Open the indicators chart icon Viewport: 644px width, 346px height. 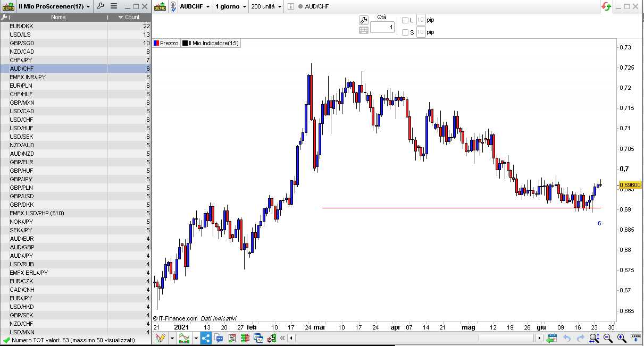[185, 338]
